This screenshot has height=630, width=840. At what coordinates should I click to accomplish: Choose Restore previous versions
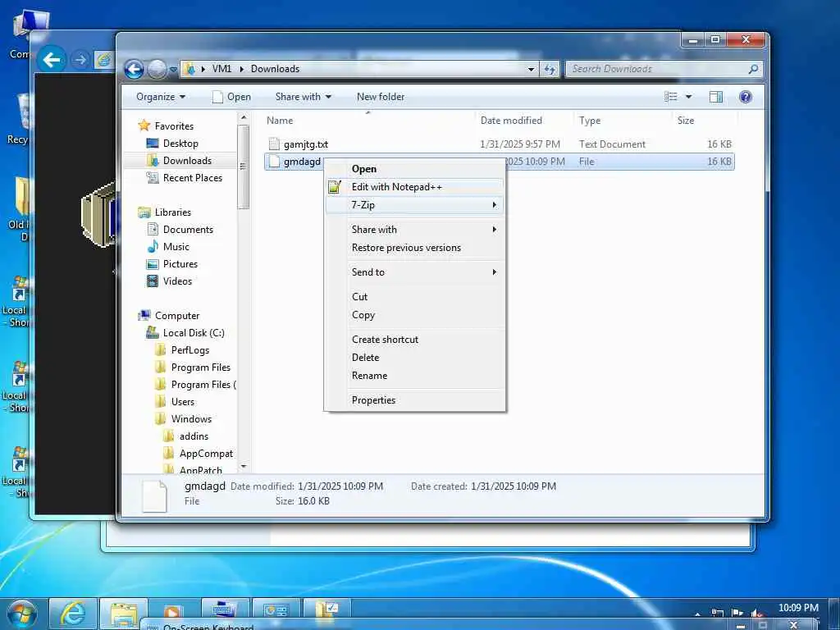coord(406,248)
